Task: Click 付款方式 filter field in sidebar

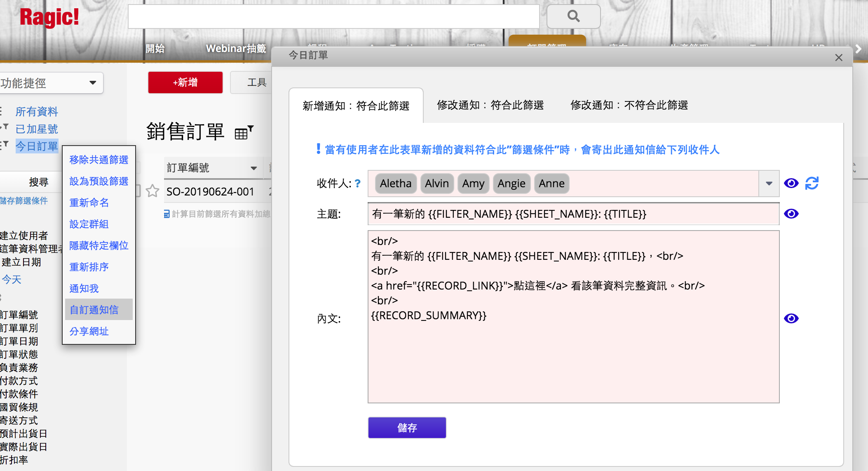Action: pos(19,381)
